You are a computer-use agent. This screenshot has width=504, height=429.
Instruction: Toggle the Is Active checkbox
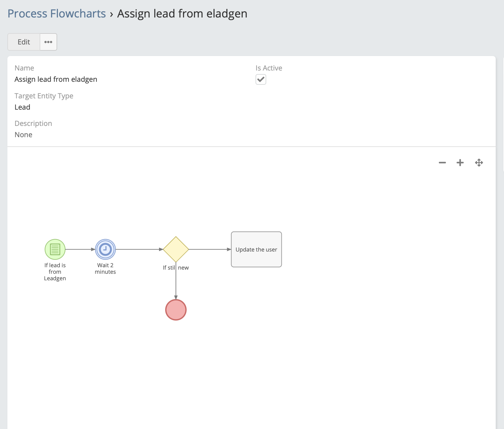pos(261,79)
